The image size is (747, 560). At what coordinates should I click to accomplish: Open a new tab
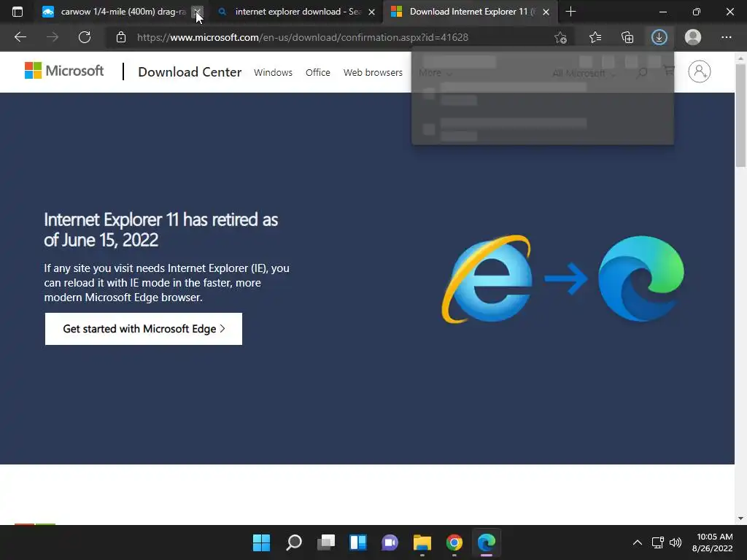click(x=570, y=12)
